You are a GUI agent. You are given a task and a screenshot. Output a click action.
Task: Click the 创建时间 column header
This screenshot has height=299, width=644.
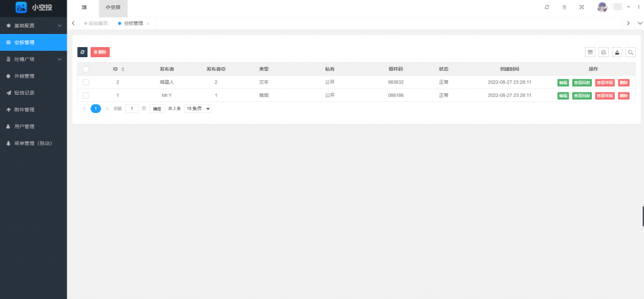pyautogui.click(x=509, y=69)
